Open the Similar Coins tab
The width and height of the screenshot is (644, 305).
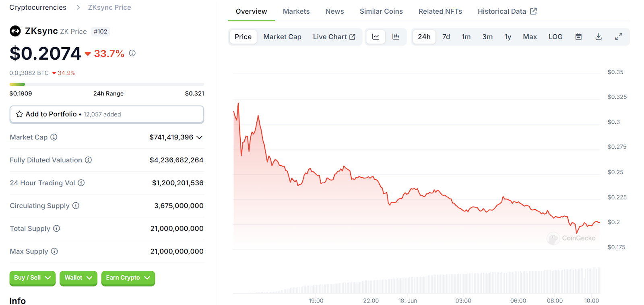pyautogui.click(x=381, y=11)
